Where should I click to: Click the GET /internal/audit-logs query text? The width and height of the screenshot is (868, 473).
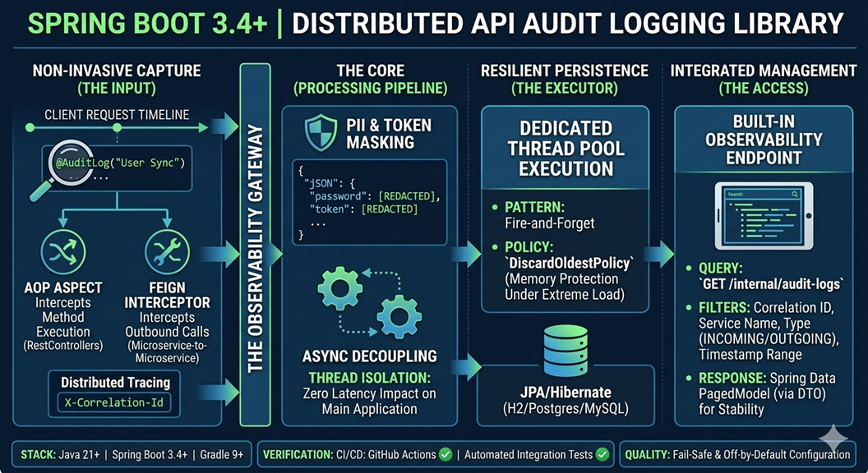(x=770, y=284)
